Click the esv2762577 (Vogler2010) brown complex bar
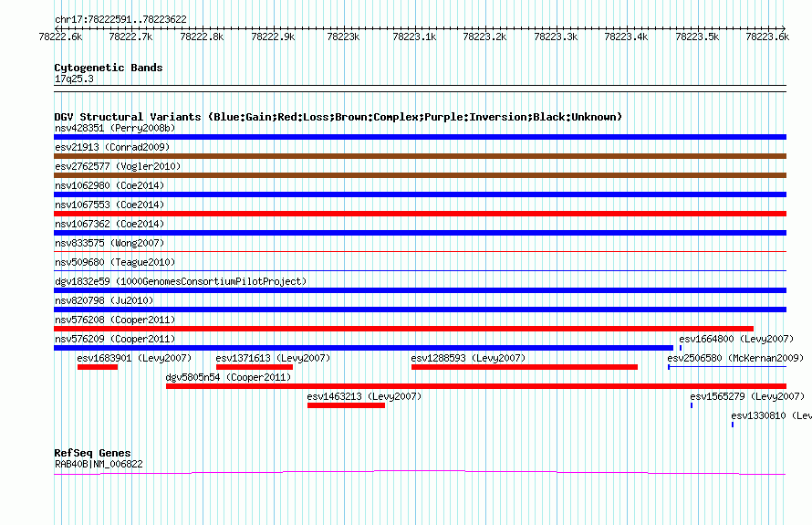Screen dimensions: 812x525 (420, 175)
